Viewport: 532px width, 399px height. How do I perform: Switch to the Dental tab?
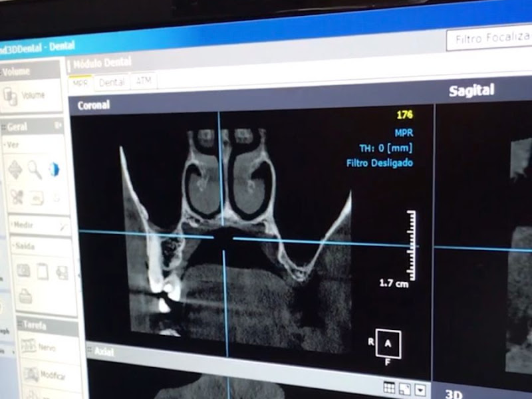pyautogui.click(x=112, y=82)
